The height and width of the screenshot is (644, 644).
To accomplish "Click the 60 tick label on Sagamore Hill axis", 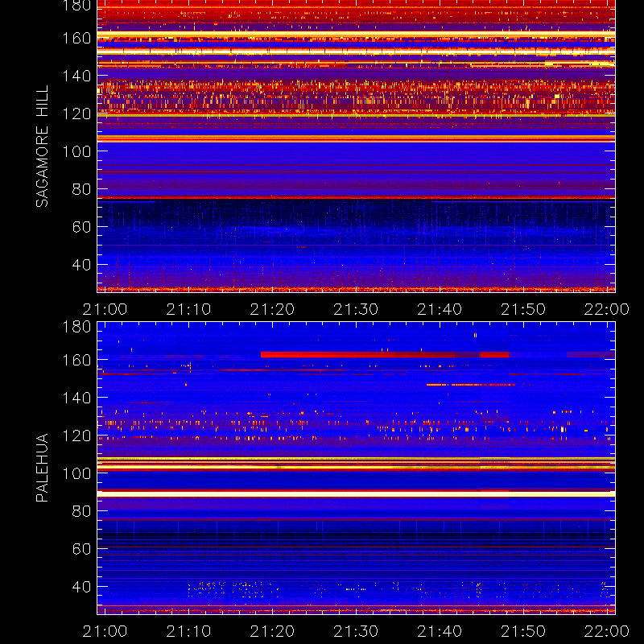I will click(81, 227).
